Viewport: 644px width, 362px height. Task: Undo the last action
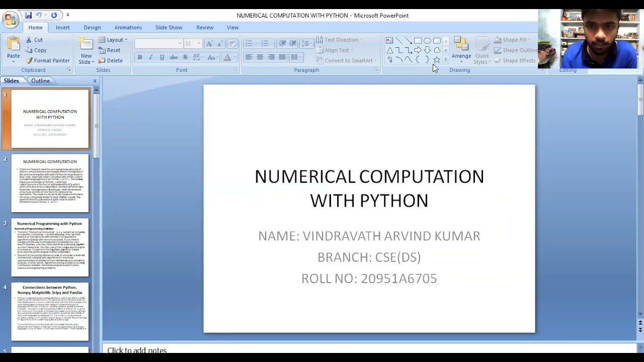[x=39, y=16]
